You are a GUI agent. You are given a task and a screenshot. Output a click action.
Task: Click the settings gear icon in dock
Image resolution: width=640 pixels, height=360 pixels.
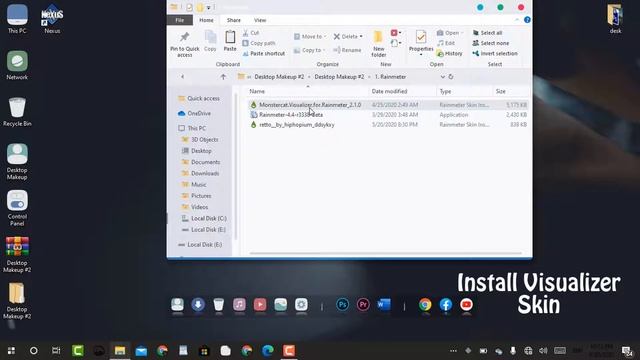coord(301,304)
